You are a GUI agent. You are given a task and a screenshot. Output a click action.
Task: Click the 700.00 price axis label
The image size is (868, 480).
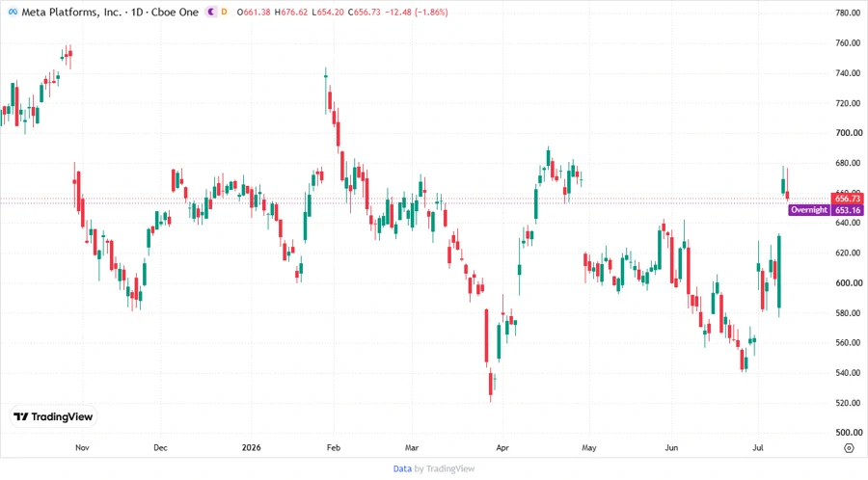[x=848, y=133]
